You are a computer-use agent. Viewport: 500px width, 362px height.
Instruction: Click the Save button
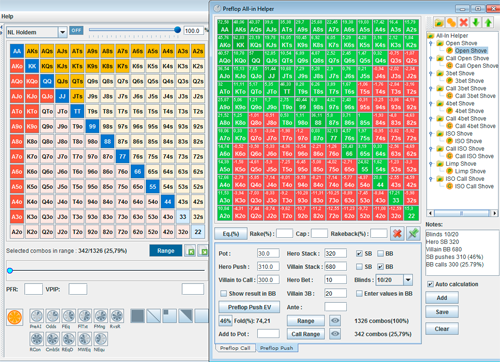442,312
